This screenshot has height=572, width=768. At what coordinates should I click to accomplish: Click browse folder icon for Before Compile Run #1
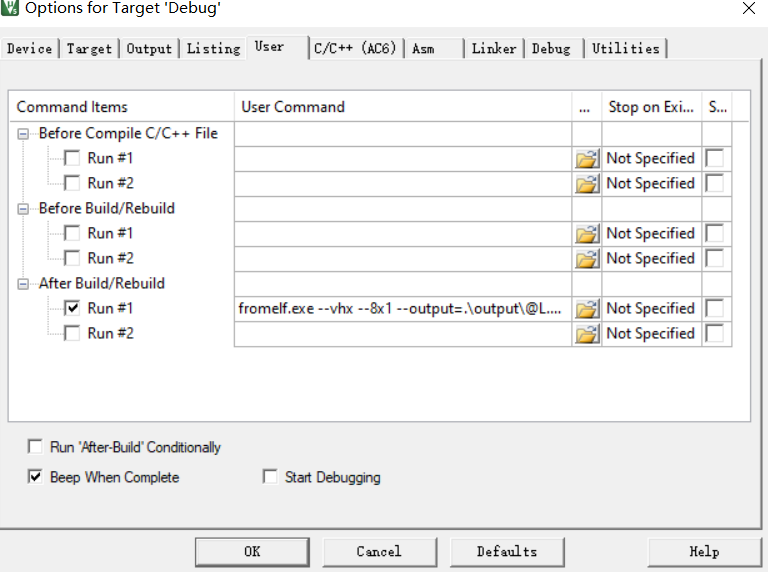[x=587, y=158]
